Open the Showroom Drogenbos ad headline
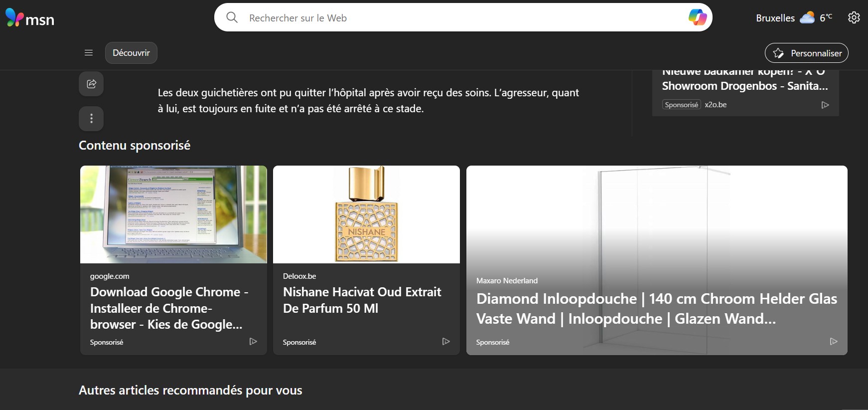 pyautogui.click(x=745, y=80)
